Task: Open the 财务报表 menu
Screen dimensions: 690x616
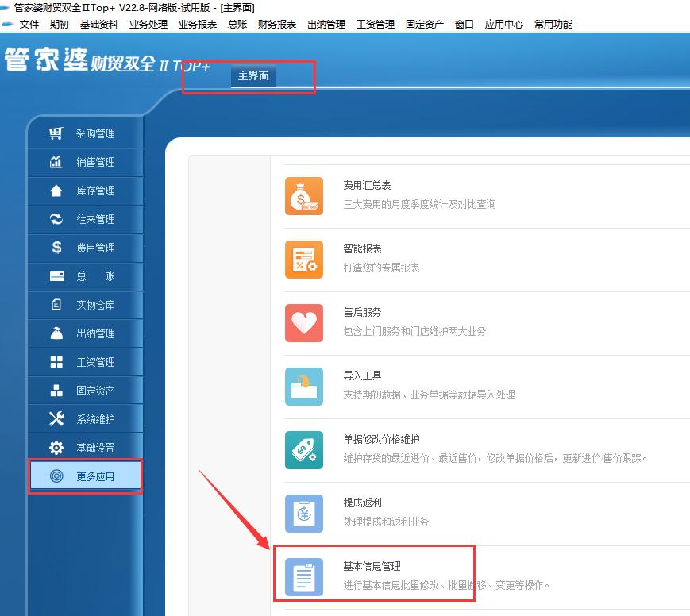Action: point(277,24)
